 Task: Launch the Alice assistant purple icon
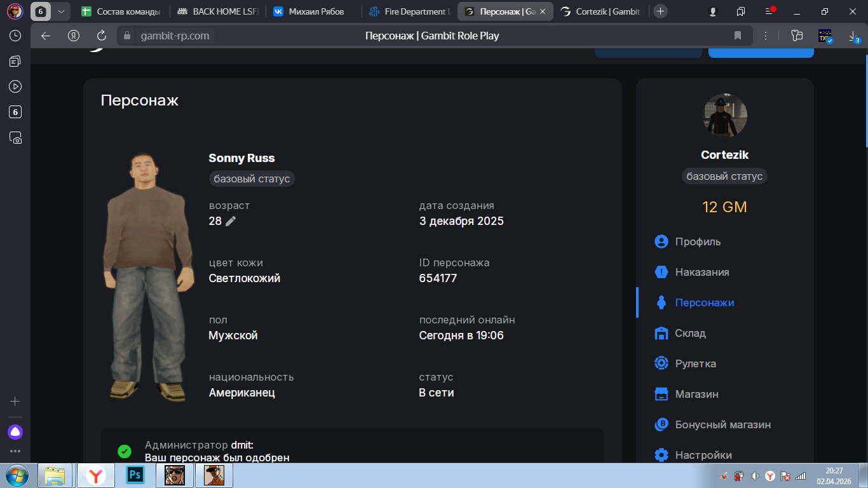(x=15, y=432)
